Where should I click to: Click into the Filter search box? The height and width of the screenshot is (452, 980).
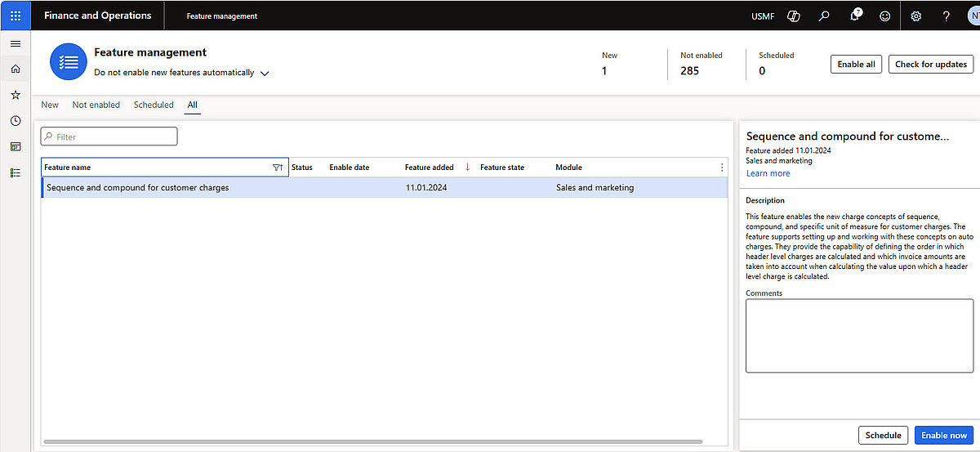click(x=109, y=137)
